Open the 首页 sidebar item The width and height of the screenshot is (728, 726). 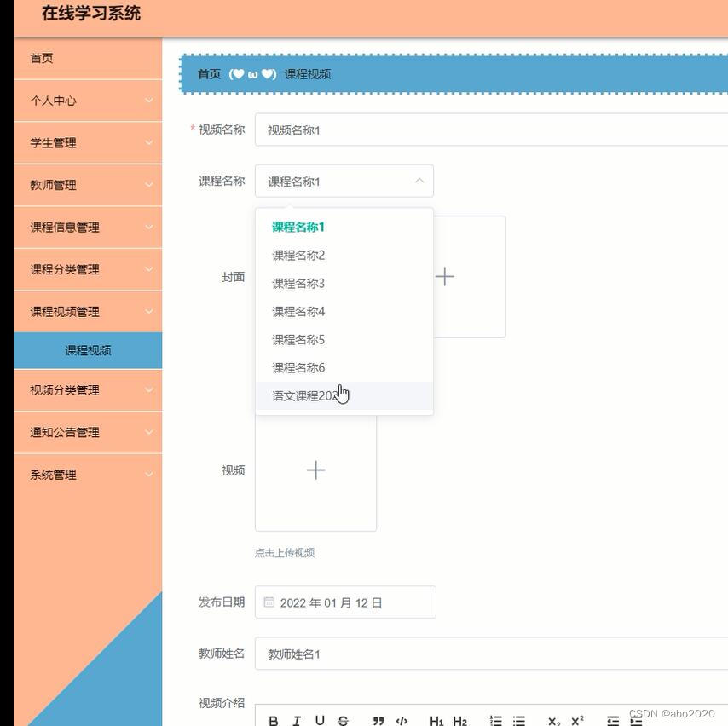point(40,58)
